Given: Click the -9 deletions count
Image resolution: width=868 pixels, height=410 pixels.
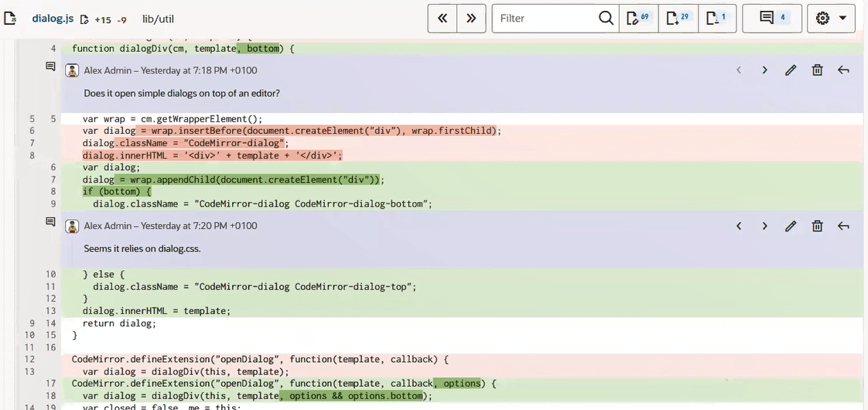Looking at the screenshot, I should click(121, 20).
